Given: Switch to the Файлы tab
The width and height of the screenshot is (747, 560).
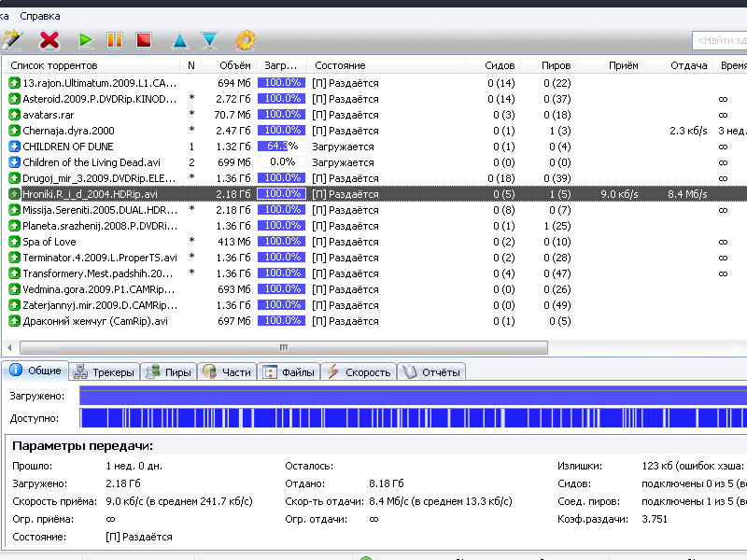Looking at the screenshot, I should tap(289, 371).
